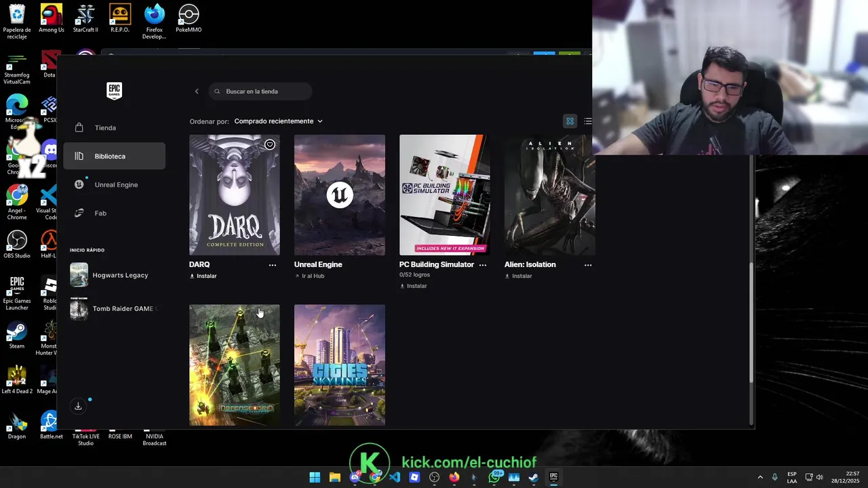
Task: Click the Epic Games taskbar icon
Action: coord(553,477)
